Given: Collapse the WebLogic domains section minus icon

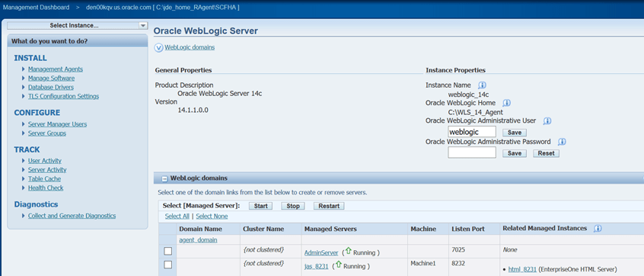Looking at the screenshot, I should [164, 179].
